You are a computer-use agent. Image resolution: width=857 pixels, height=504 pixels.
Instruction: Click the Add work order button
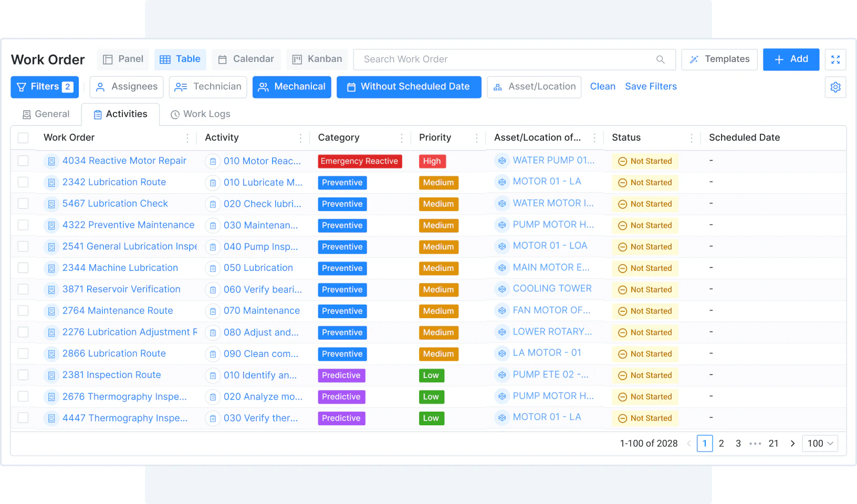coord(791,59)
